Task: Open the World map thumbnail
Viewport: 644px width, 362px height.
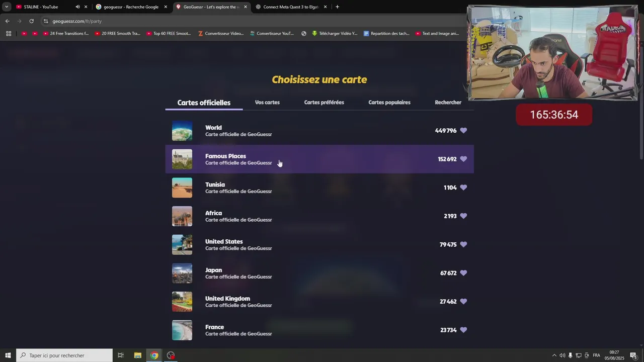Action: (x=182, y=131)
